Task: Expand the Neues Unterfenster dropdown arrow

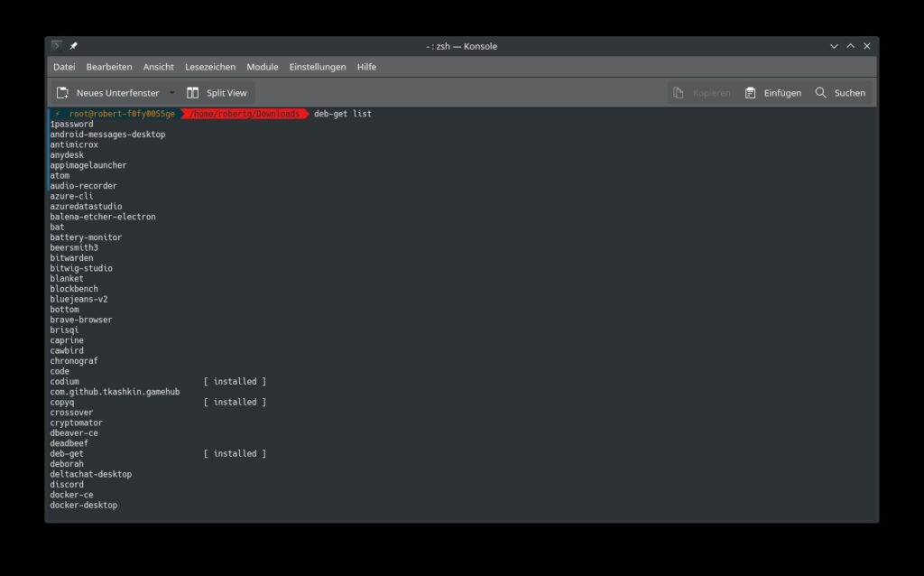Action: [172, 93]
